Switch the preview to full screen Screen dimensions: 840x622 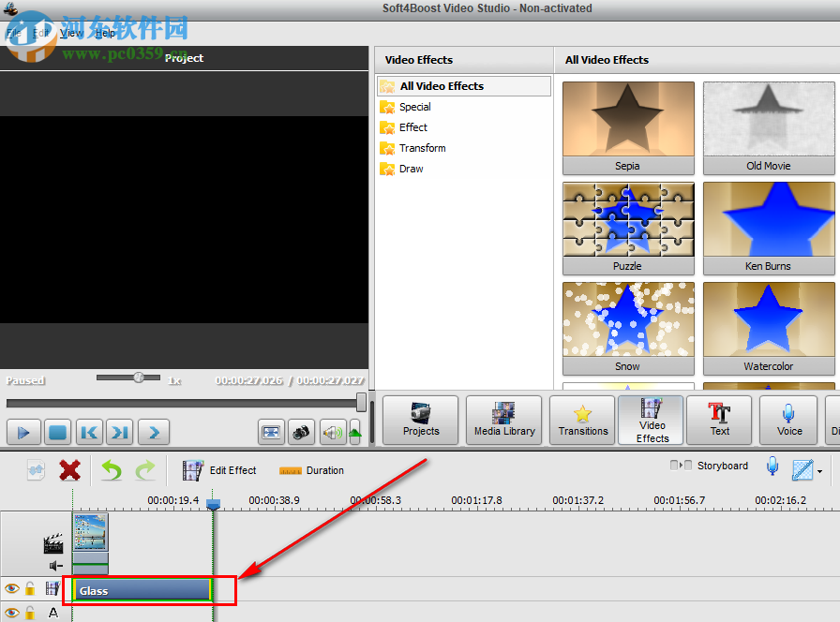point(271,432)
